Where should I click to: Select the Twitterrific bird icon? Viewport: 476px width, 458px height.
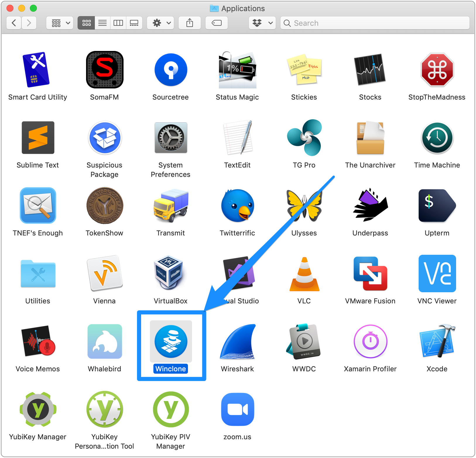coord(237,206)
